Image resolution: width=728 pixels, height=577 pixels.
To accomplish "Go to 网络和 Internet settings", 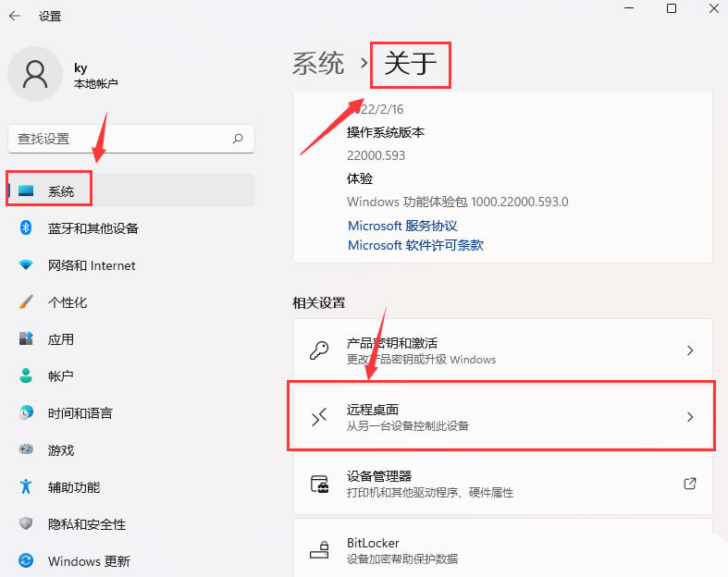I will (131, 265).
